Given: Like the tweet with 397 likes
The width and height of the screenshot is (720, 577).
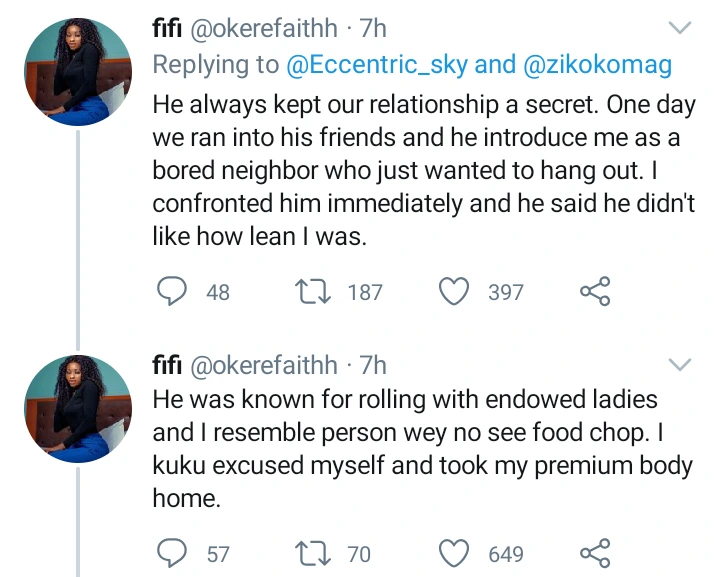Looking at the screenshot, I should pos(456,291).
